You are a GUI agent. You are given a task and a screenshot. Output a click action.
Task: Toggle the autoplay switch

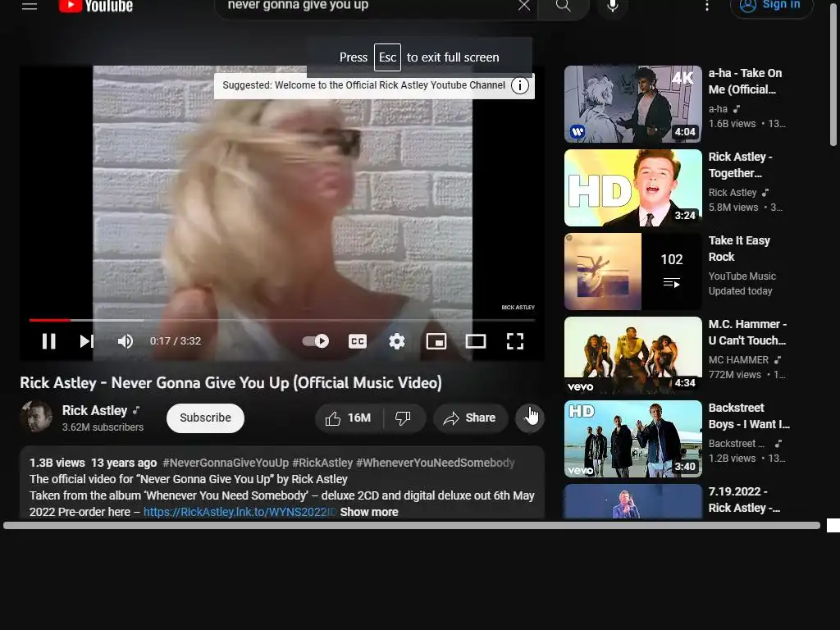pyautogui.click(x=316, y=341)
